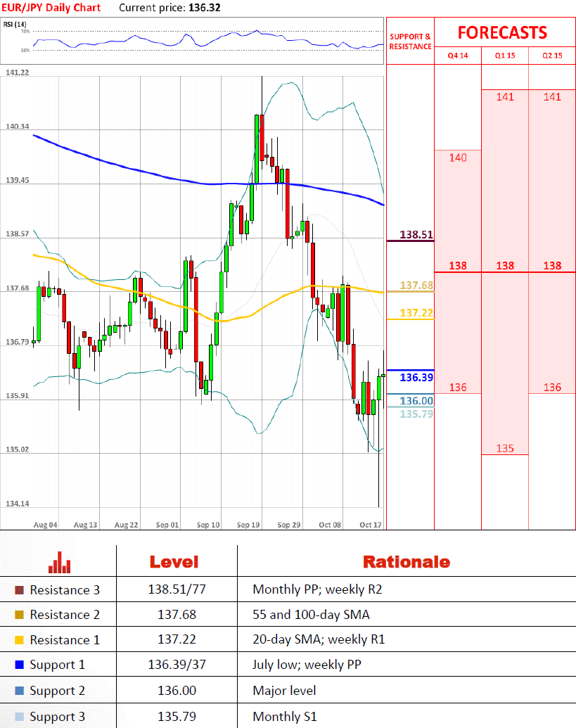Image resolution: width=576 pixels, height=728 pixels.
Task: Click the SUPPORT & RESISTANCE header
Action: click(x=410, y=41)
